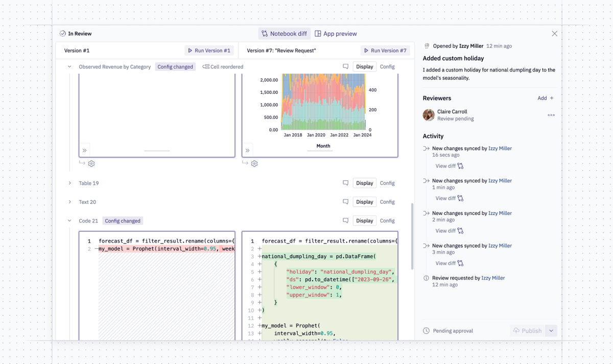This screenshot has height=364, width=613.
Task: Expand the Text 20 cell
Action: 69,202
